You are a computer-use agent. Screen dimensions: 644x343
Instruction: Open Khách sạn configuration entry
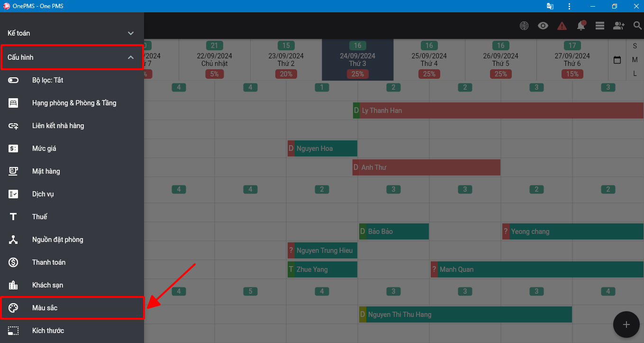pos(72,285)
